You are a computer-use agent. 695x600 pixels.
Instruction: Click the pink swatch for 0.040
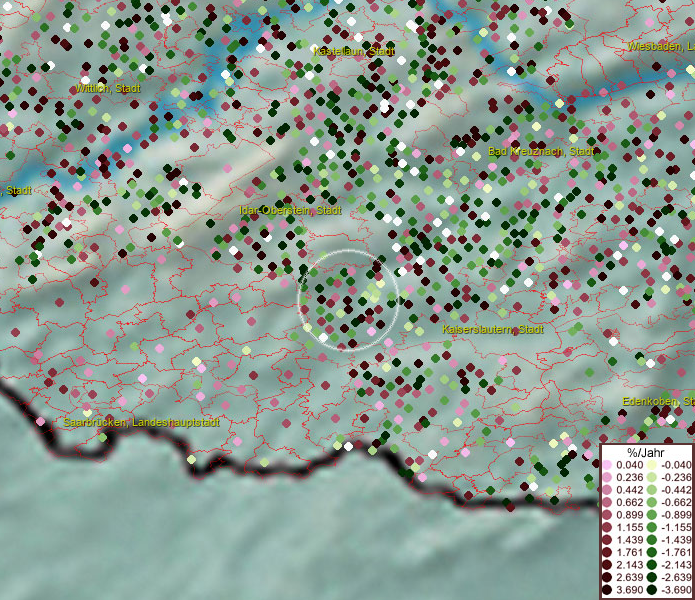pyautogui.click(x=607, y=465)
